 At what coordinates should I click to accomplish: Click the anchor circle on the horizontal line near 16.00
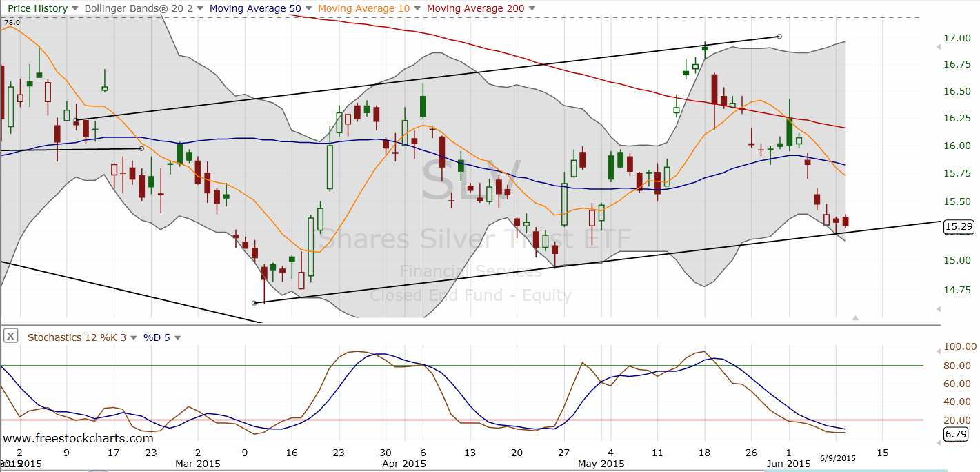pyautogui.click(x=141, y=148)
